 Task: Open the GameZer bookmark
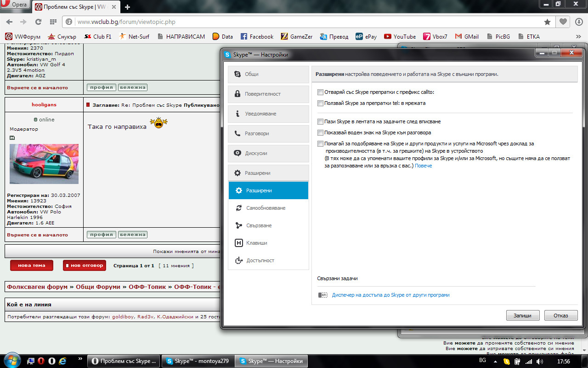tap(297, 36)
